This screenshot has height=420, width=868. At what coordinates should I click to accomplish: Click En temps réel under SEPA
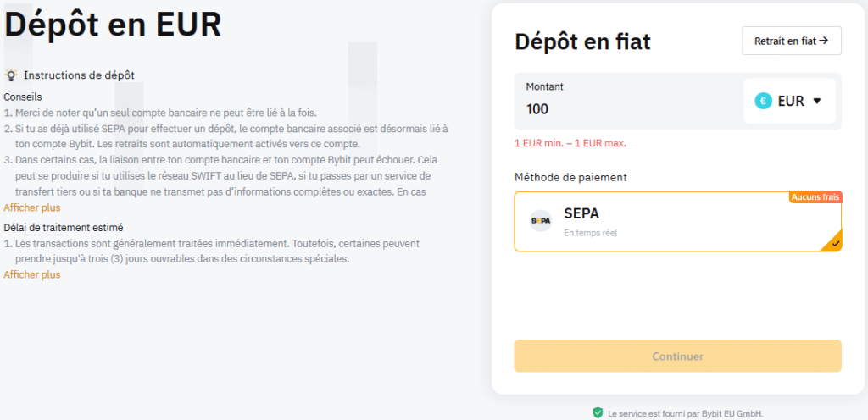click(x=591, y=232)
